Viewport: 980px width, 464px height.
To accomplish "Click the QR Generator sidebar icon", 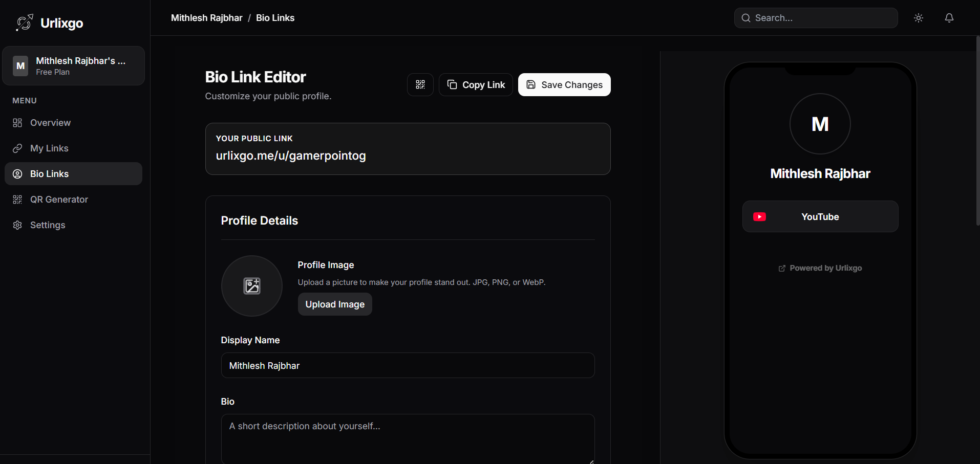I will [x=17, y=200].
